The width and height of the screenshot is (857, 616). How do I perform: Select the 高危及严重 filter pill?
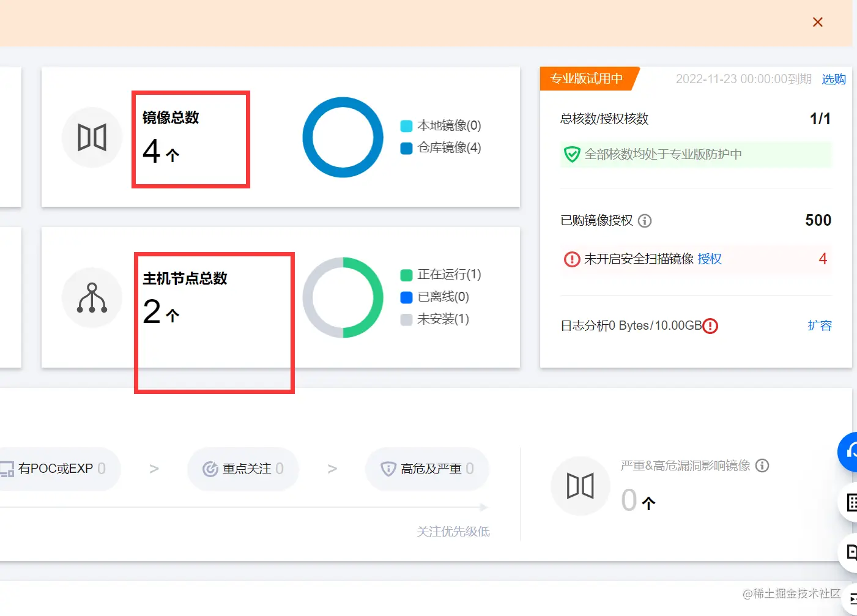[x=427, y=469]
